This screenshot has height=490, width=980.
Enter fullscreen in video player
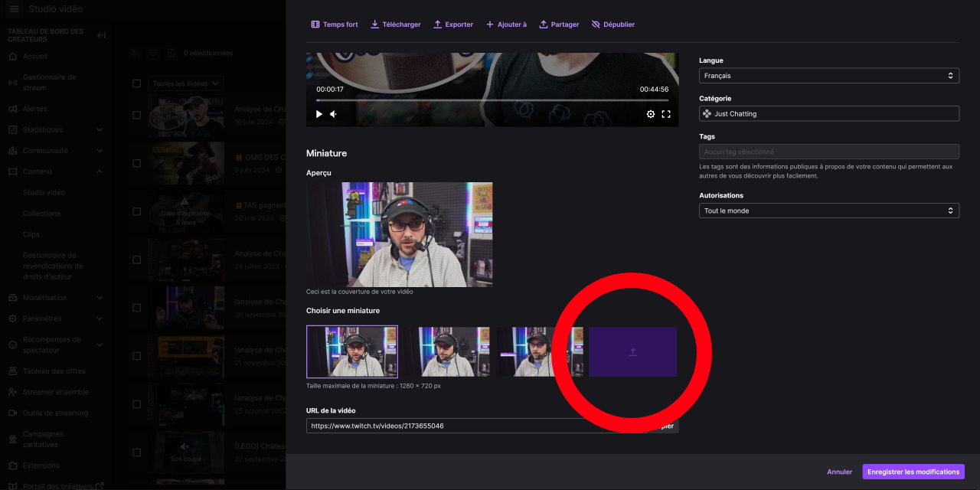coord(666,114)
